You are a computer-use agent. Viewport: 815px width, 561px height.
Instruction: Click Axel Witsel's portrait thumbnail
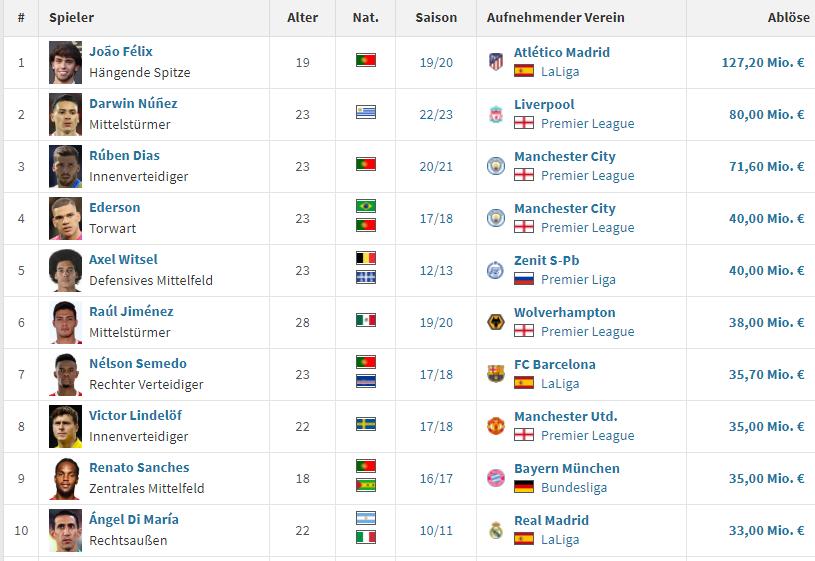coord(66,270)
